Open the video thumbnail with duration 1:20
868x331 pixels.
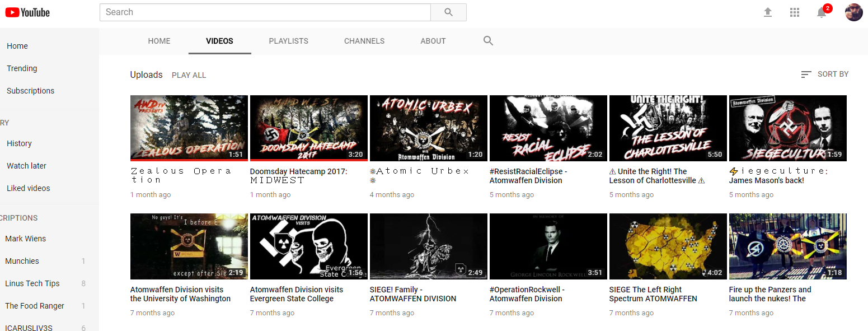(428, 128)
